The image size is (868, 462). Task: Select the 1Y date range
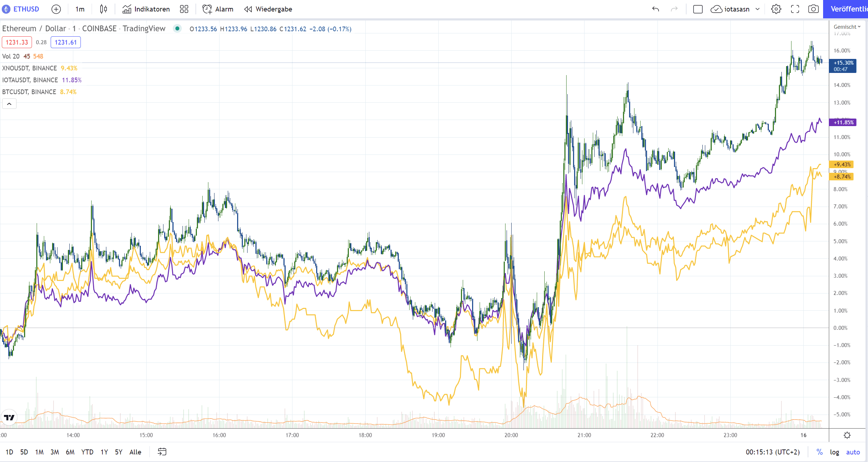pos(104,452)
